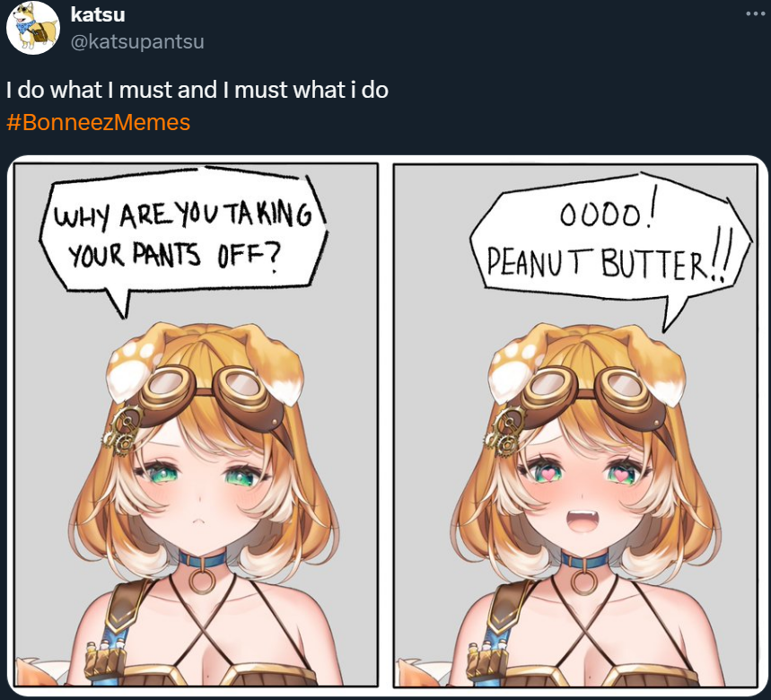Click the gear hair clip in left panel

click(121, 430)
